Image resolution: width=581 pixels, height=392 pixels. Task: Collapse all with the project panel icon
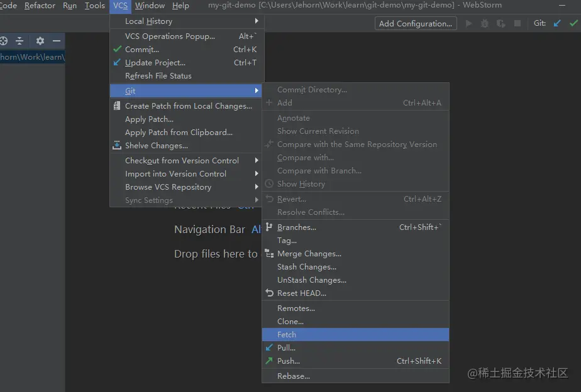[x=19, y=41]
